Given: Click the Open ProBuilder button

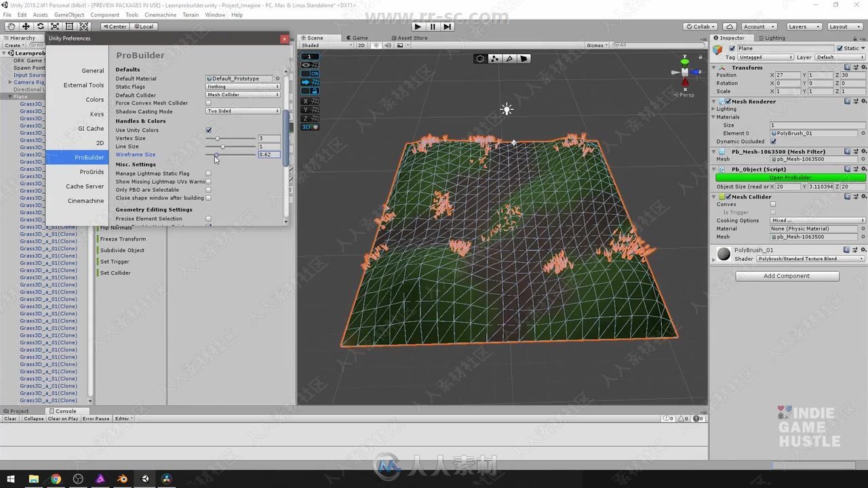Looking at the screenshot, I should [x=791, y=178].
